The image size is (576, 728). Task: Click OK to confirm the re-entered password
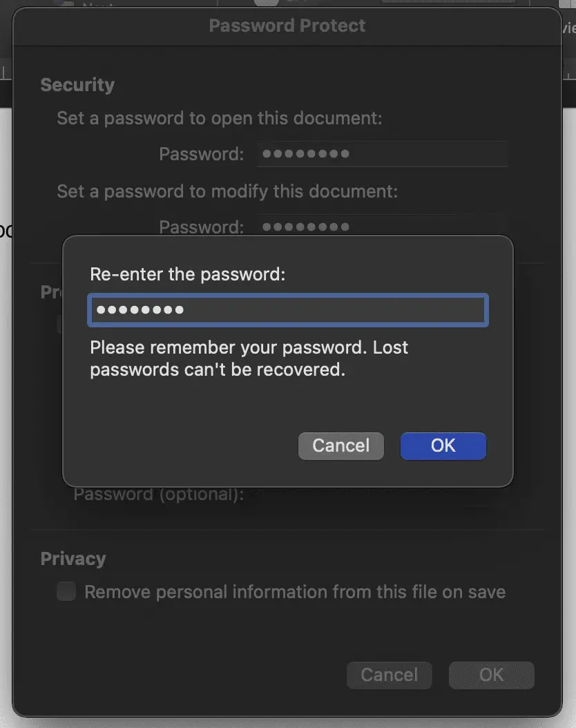[x=443, y=446]
